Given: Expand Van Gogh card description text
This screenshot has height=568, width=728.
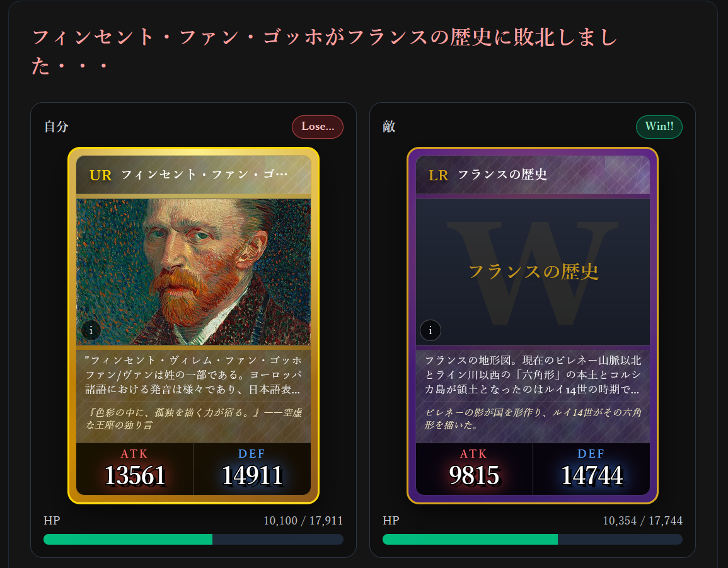Looking at the screenshot, I should click(x=194, y=375).
